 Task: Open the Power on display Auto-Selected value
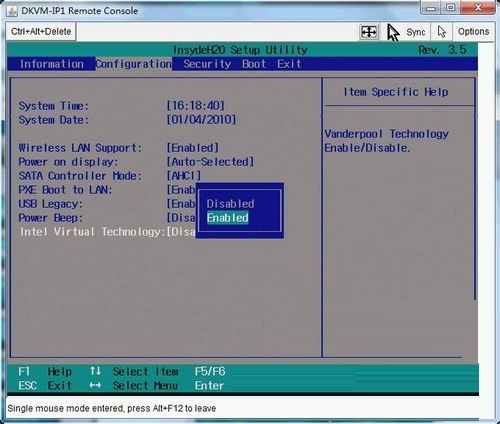click(210, 162)
